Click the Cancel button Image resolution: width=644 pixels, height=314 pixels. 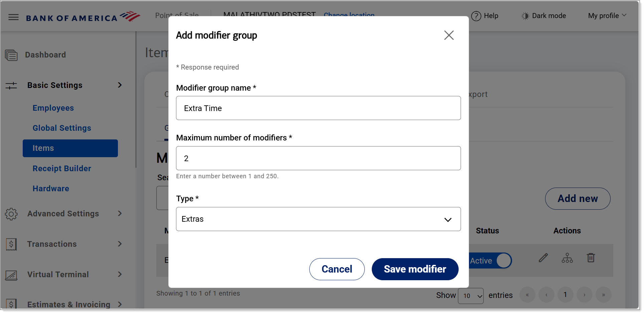pyautogui.click(x=337, y=269)
